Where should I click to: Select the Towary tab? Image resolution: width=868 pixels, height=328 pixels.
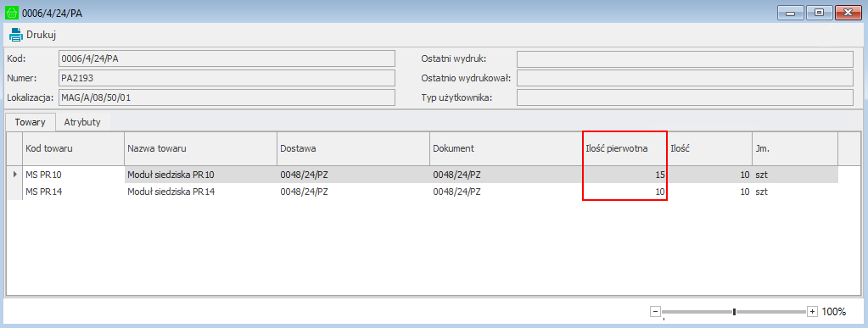point(31,122)
